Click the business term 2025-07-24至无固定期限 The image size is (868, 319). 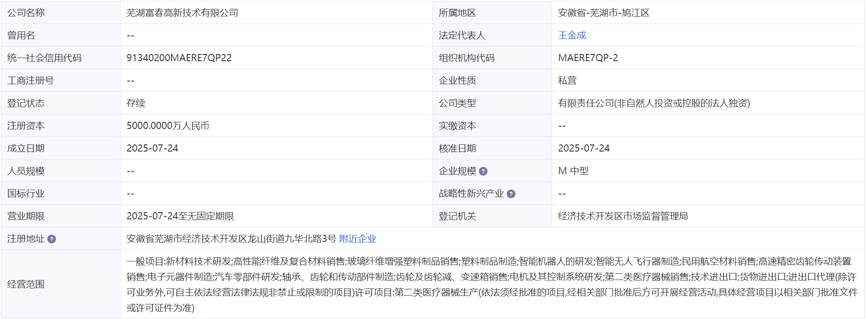[x=180, y=216]
